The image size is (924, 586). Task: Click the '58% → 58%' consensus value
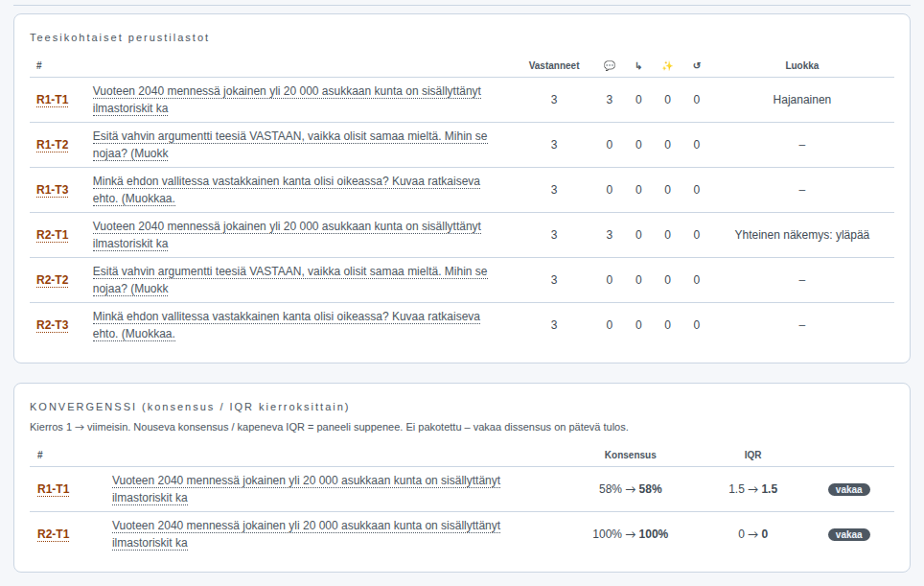tap(630, 489)
